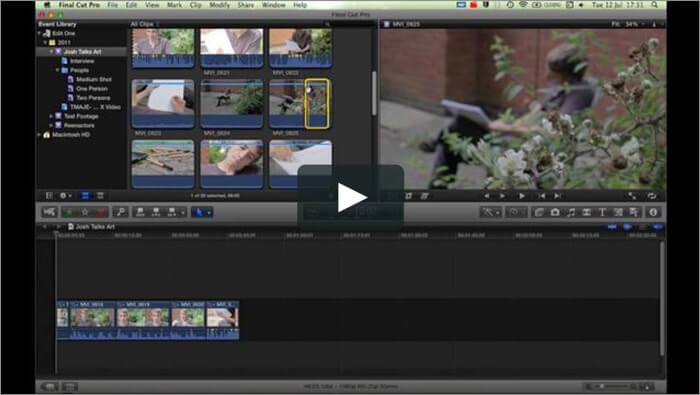
Task: Open the enhancements magic wand menu
Action: (x=491, y=212)
